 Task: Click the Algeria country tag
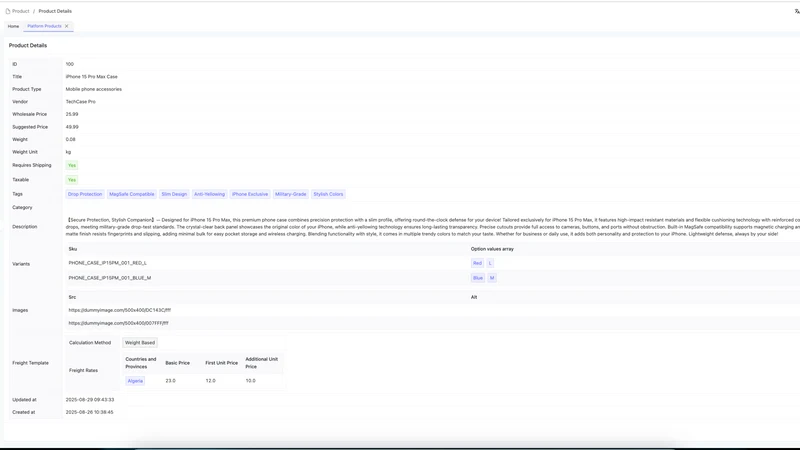tap(135, 381)
